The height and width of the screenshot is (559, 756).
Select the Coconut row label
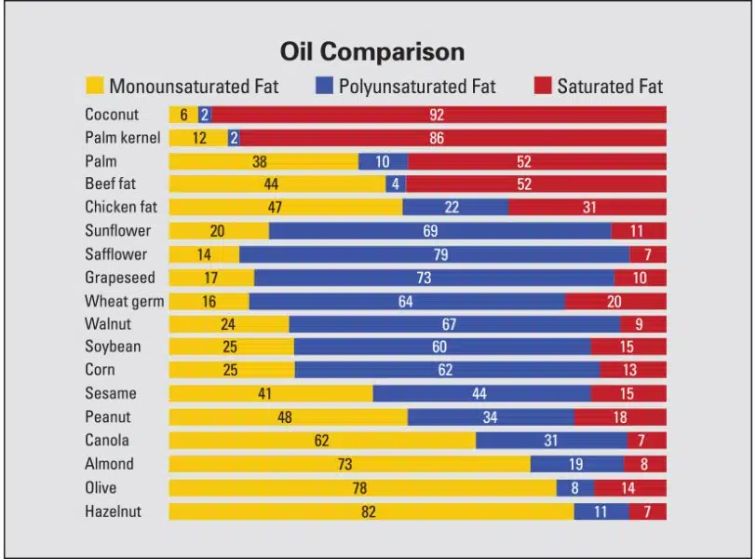click(112, 115)
